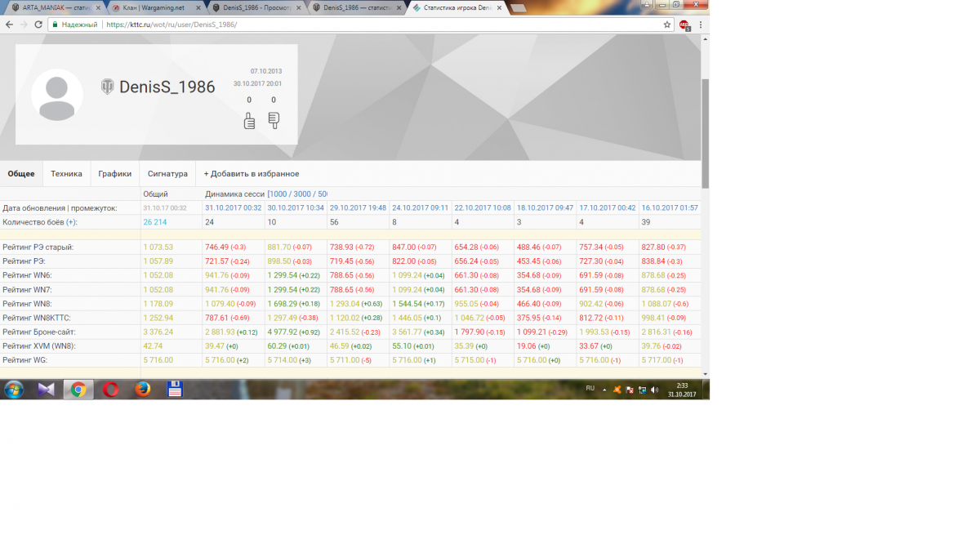Viewport: 980px width, 535px height.
Task: Show hidden tray icons arrow
Action: 604,390
